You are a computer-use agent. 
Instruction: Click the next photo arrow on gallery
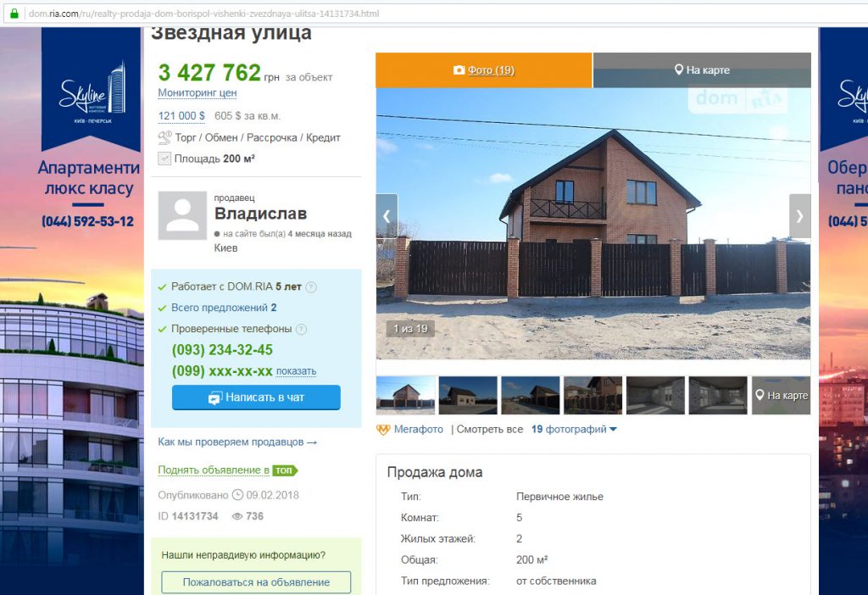tap(799, 216)
